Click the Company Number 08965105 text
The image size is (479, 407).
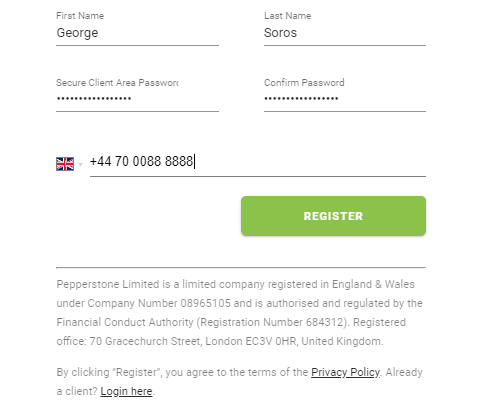pos(159,303)
